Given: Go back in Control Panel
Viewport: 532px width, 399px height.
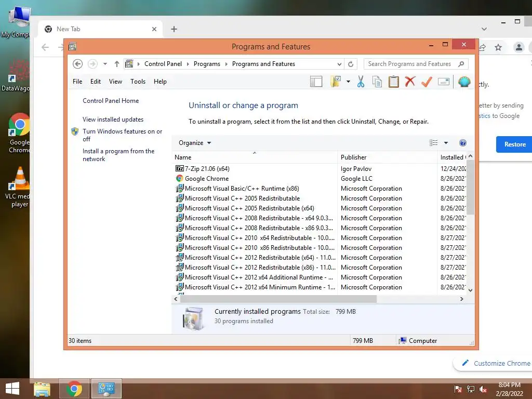Looking at the screenshot, I should (78, 64).
